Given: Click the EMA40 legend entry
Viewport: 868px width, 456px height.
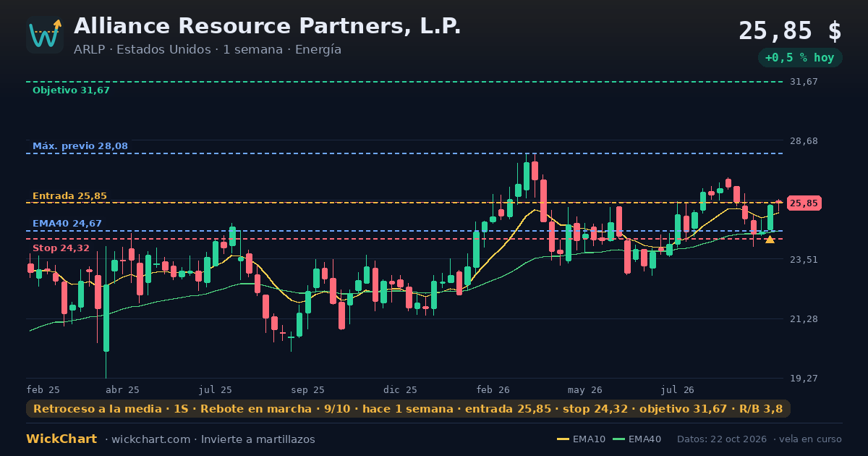Looking at the screenshot, I should 637,439.
